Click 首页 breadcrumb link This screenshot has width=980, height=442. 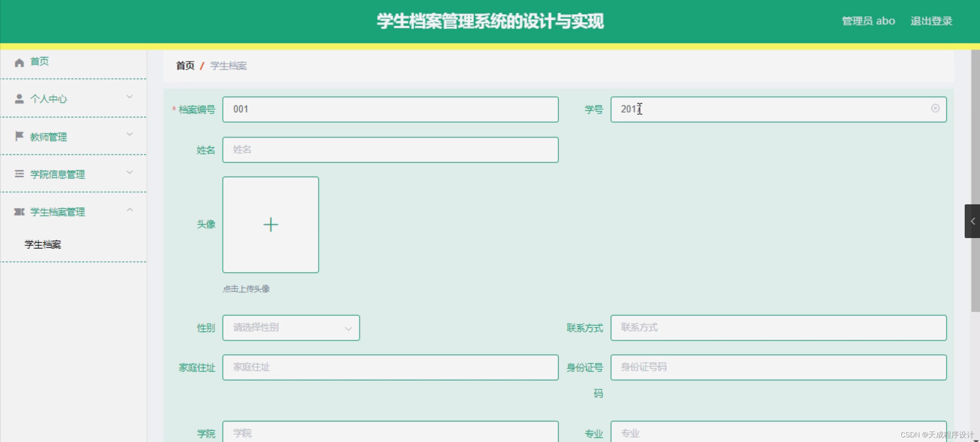tap(185, 66)
